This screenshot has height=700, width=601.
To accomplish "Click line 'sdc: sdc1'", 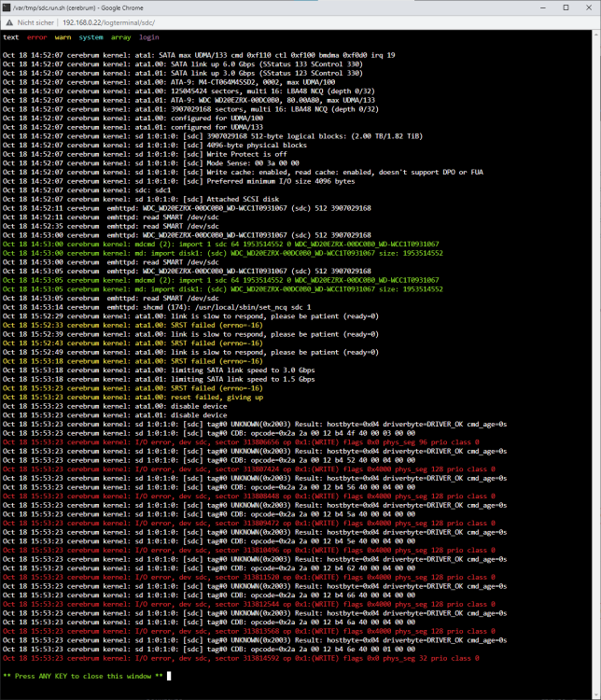I will coord(87,190).
